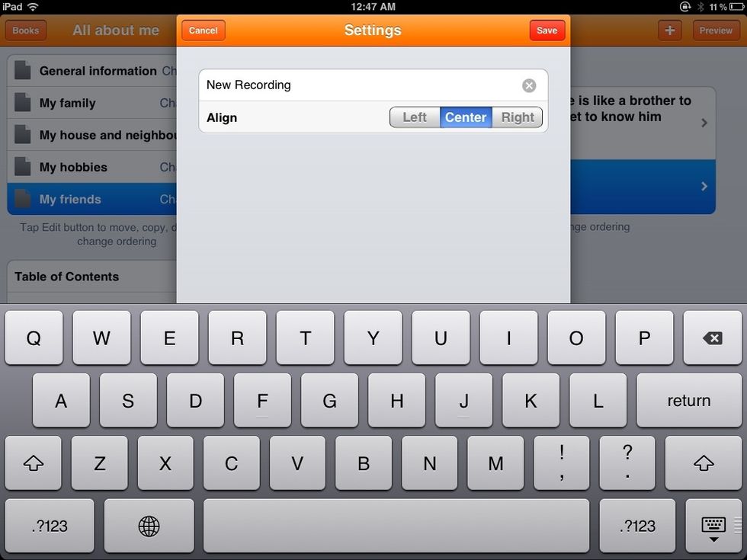Image resolution: width=747 pixels, height=560 pixels.
Task: Tap the New Recording name field
Action: tap(343, 85)
